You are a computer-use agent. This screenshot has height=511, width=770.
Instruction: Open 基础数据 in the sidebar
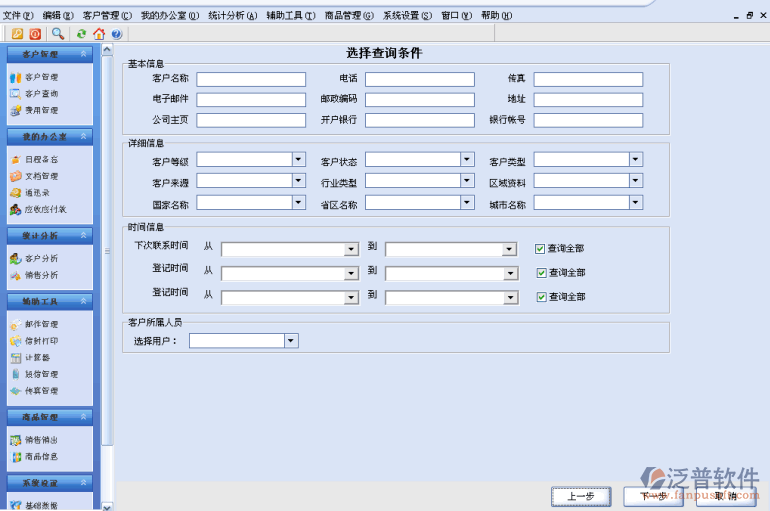click(34, 505)
